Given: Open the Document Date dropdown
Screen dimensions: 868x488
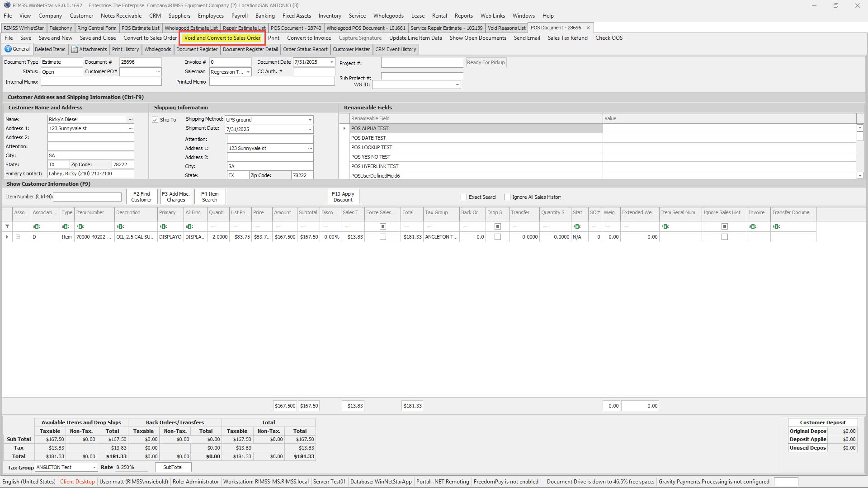Looking at the screenshot, I should click(x=332, y=62).
